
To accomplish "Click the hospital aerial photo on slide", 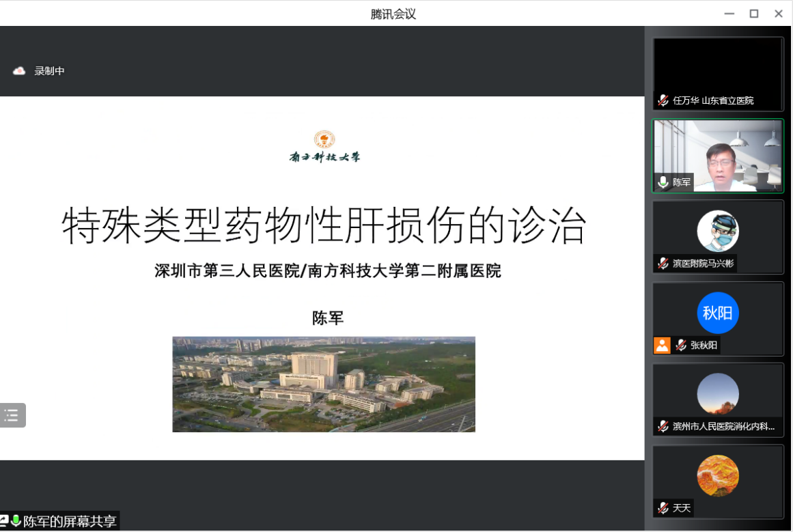I will [x=323, y=384].
